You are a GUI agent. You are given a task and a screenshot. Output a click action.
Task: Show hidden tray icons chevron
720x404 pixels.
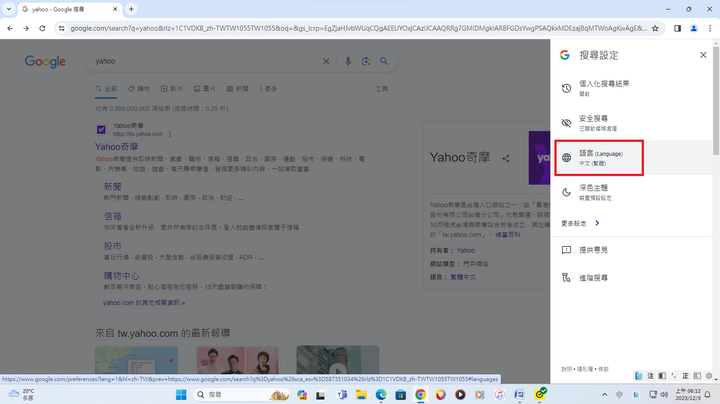coord(605,394)
